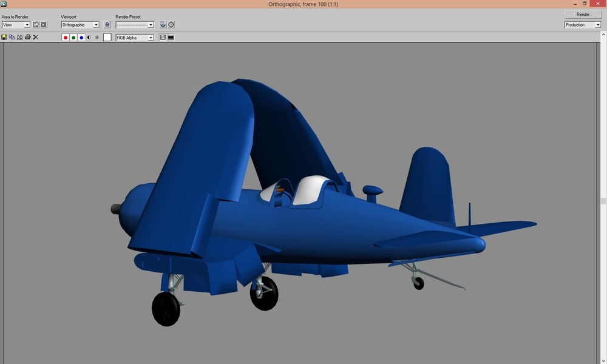Print the rendered image
This screenshot has width=607, height=364.
[x=27, y=37]
